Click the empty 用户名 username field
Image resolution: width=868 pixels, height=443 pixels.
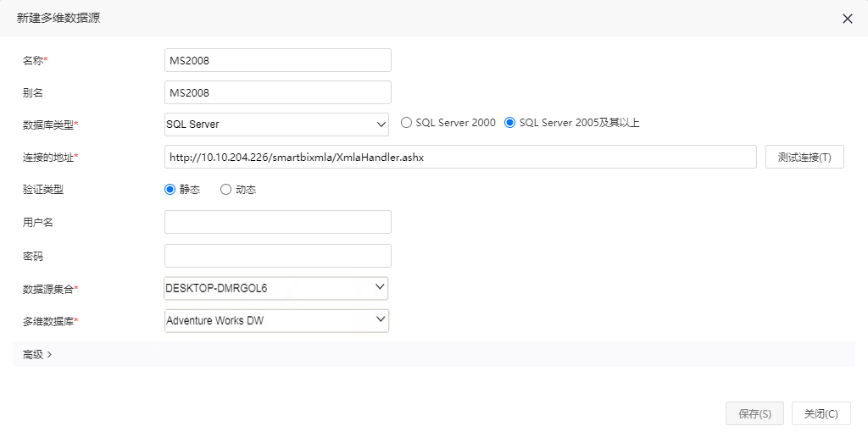278,222
